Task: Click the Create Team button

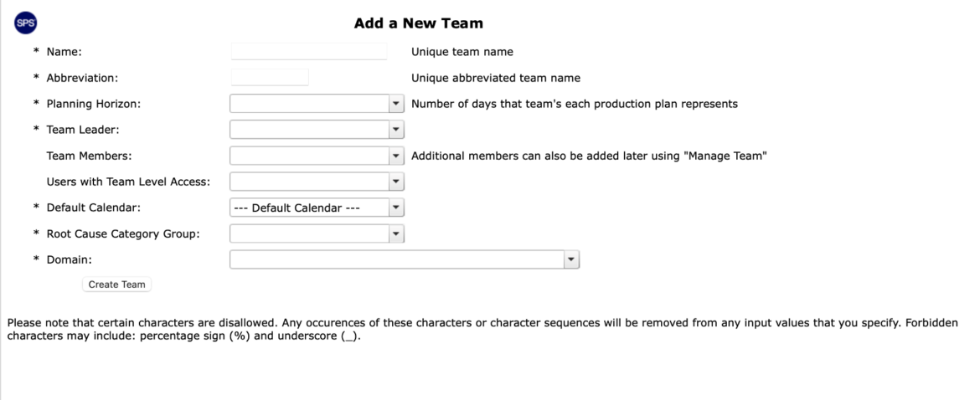Action: pos(117,285)
